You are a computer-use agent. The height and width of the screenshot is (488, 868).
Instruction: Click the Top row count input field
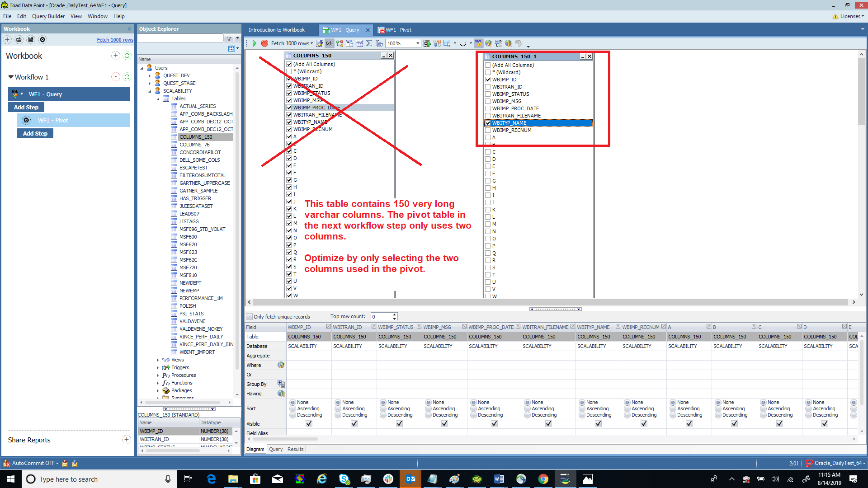pyautogui.click(x=381, y=317)
